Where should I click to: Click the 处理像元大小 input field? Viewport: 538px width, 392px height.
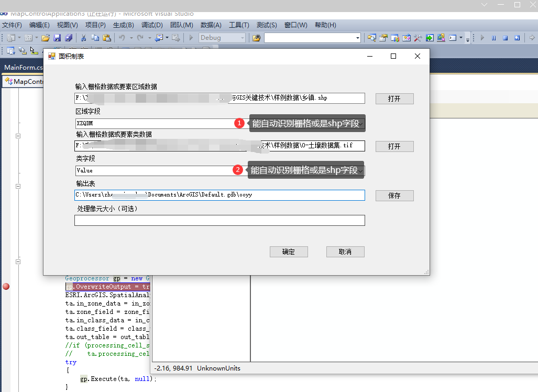coord(220,220)
